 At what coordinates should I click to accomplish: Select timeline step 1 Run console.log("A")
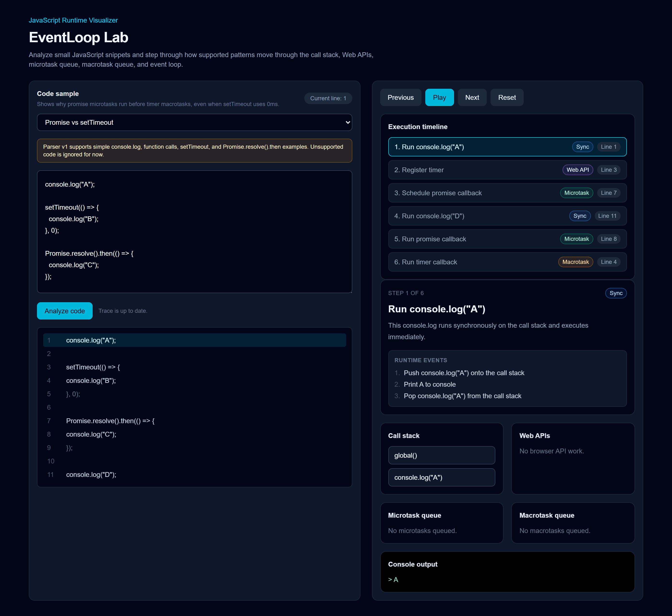[507, 147]
